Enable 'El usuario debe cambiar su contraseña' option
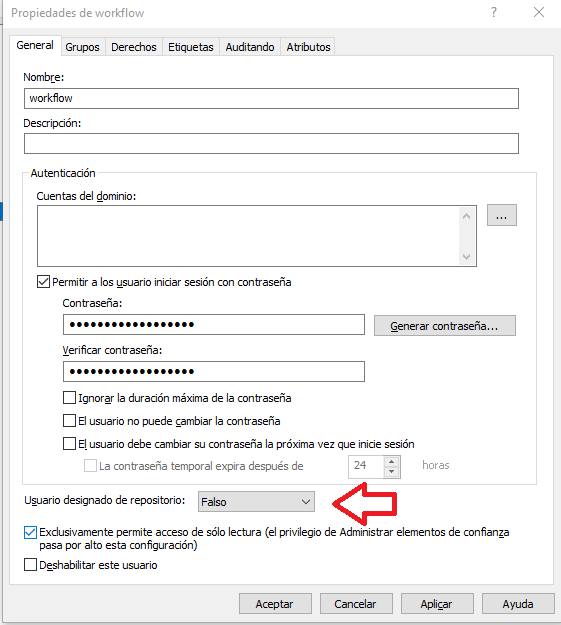561x625 pixels. [x=69, y=444]
